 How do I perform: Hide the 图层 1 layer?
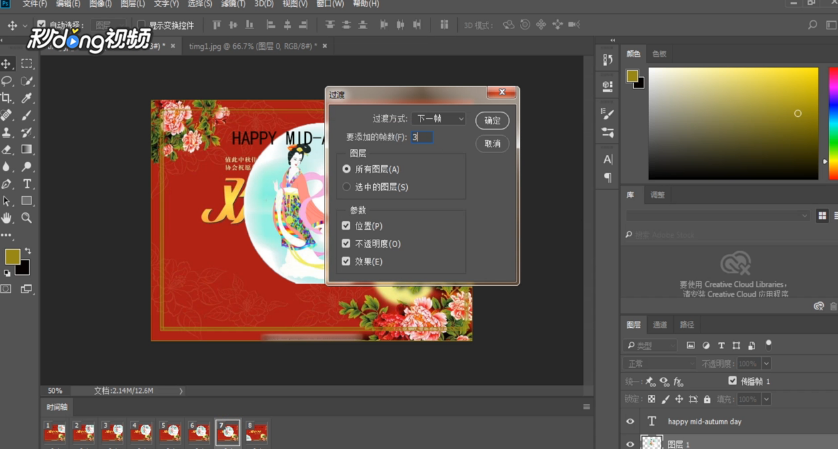pyautogui.click(x=630, y=444)
